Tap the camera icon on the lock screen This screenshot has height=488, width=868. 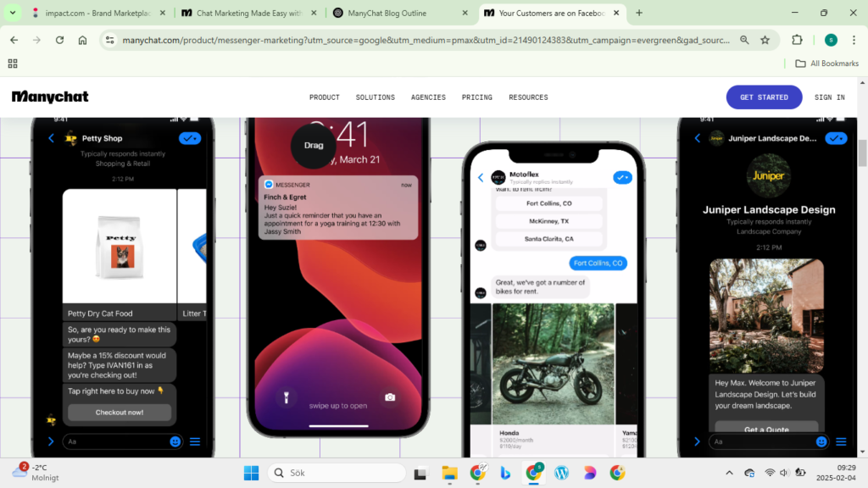[390, 397]
